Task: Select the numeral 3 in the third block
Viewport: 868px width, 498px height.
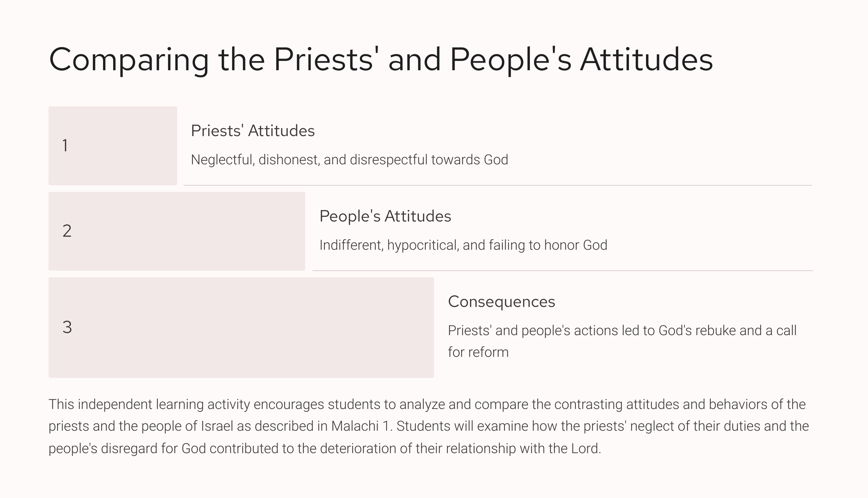Action: [67, 327]
